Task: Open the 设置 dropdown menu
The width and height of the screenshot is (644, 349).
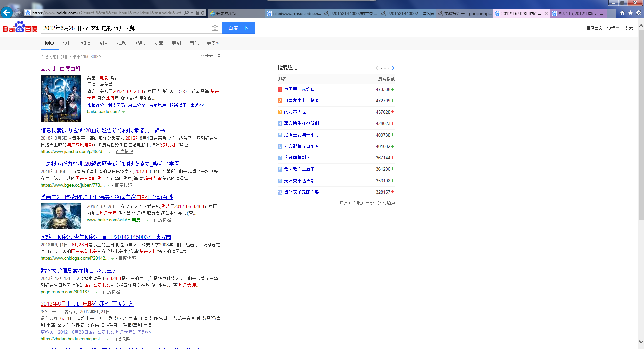Action: pos(613,28)
